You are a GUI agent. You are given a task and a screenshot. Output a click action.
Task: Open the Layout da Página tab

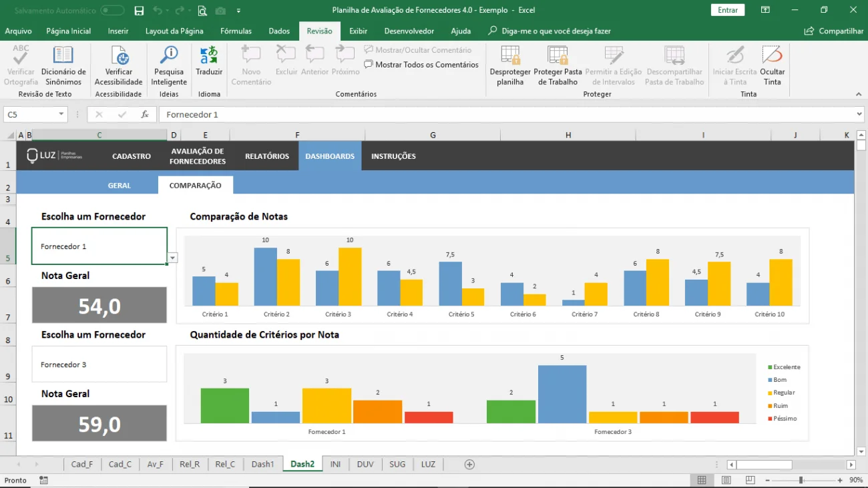(174, 31)
